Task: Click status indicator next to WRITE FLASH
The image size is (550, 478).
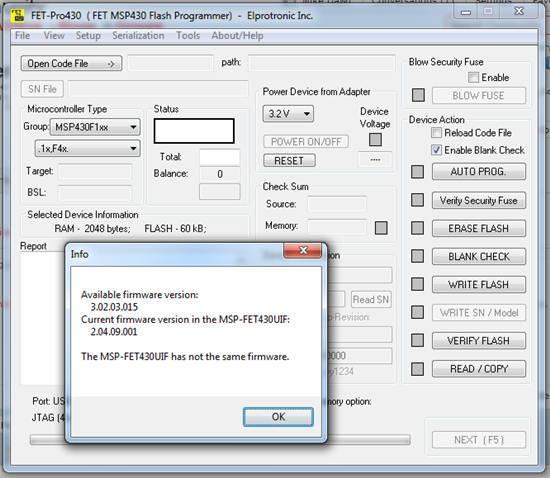Action: pos(417,284)
